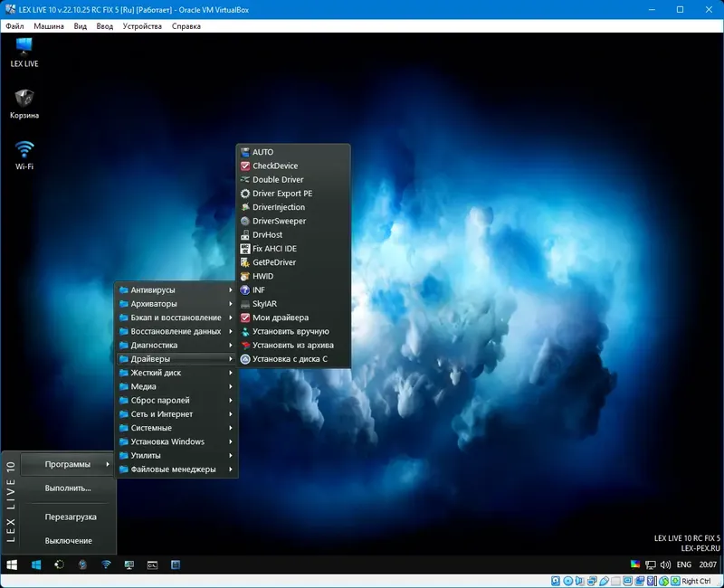Open DriverInjection tool

(x=293, y=207)
